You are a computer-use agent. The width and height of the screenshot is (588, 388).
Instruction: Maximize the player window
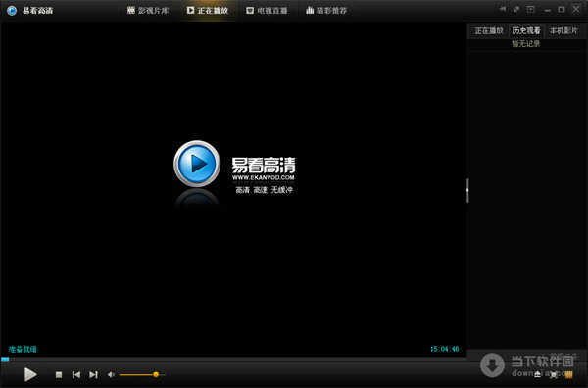coord(562,9)
